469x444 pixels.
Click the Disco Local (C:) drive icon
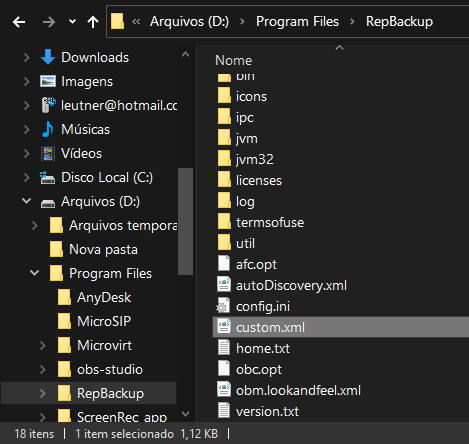coord(48,177)
